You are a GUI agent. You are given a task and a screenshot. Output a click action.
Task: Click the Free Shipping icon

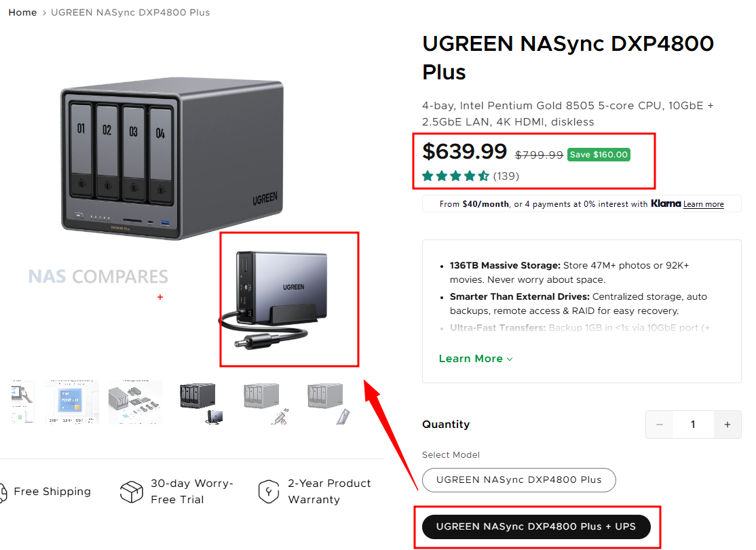click(3, 492)
